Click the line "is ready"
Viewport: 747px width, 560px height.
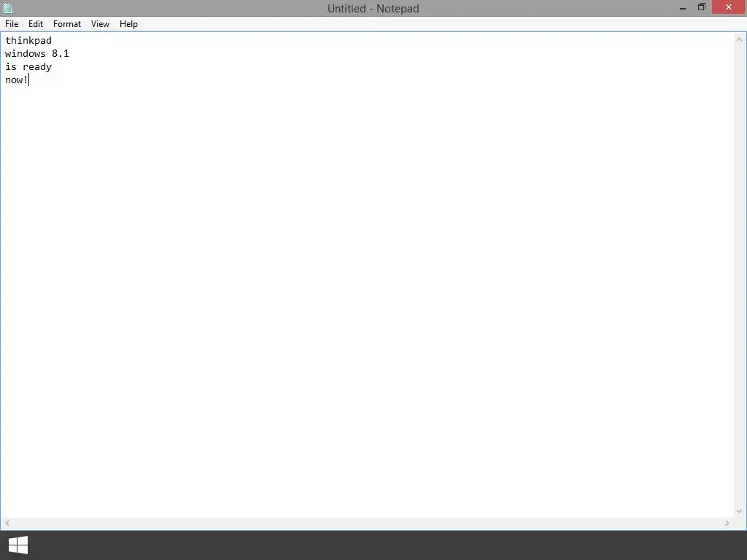click(28, 66)
